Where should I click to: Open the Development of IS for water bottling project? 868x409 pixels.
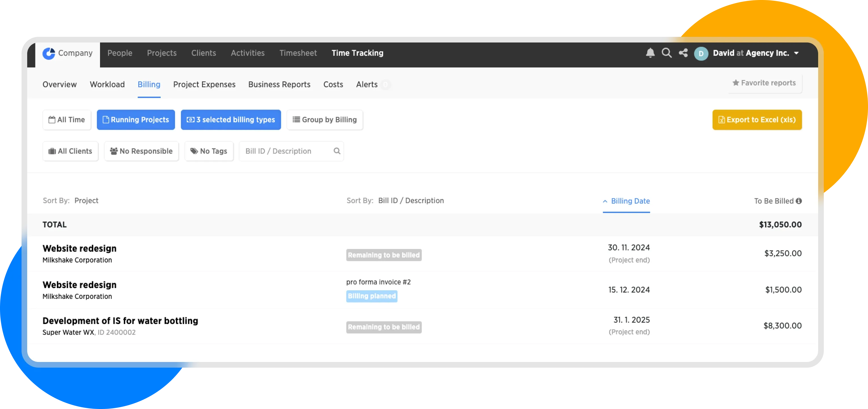click(x=120, y=321)
